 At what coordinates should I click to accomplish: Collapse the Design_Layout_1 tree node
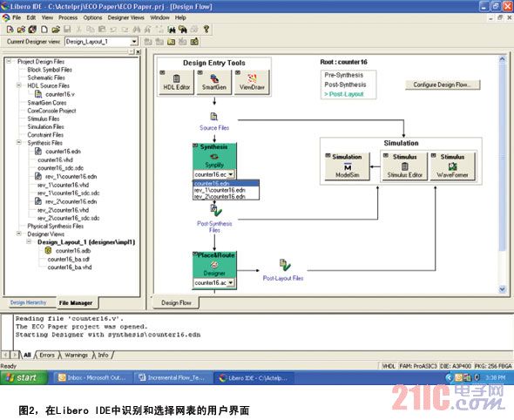pos(29,242)
